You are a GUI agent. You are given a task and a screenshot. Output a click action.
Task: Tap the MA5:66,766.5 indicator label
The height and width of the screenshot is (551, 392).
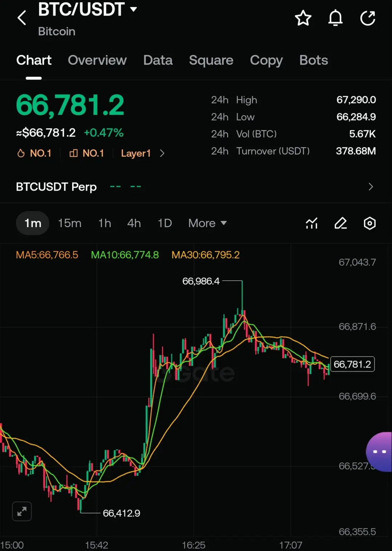click(47, 255)
